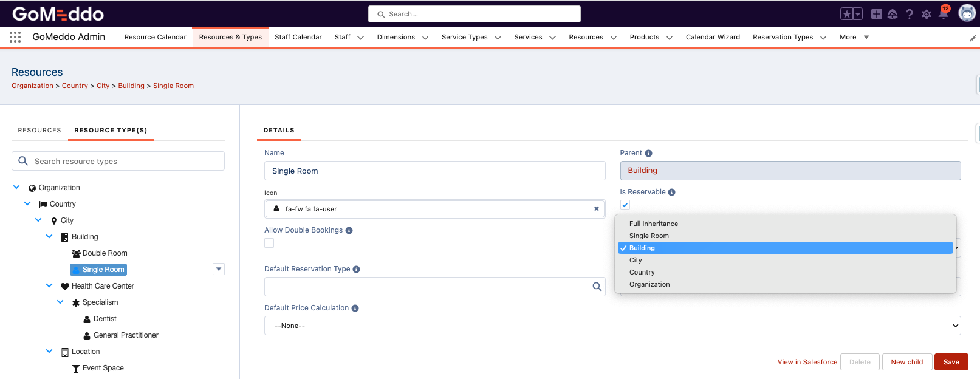Image resolution: width=980 pixels, height=379 pixels.
Task: Open the user profile avatar
Action: tap(966, 13)
